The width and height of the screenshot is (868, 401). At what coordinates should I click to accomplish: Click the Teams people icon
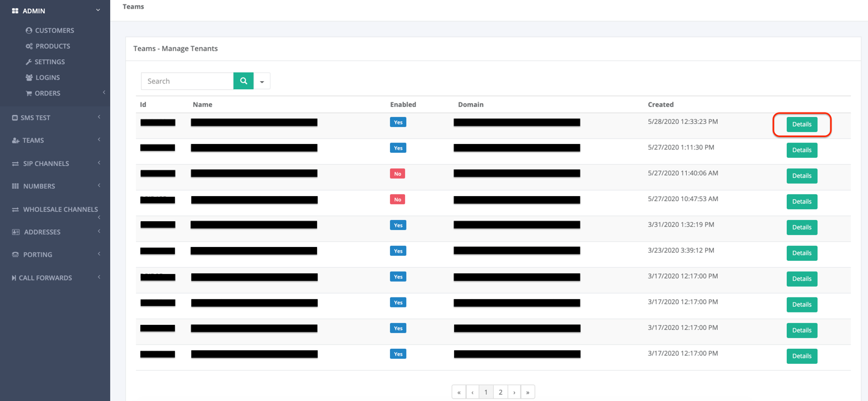click(x=15, y=140)
